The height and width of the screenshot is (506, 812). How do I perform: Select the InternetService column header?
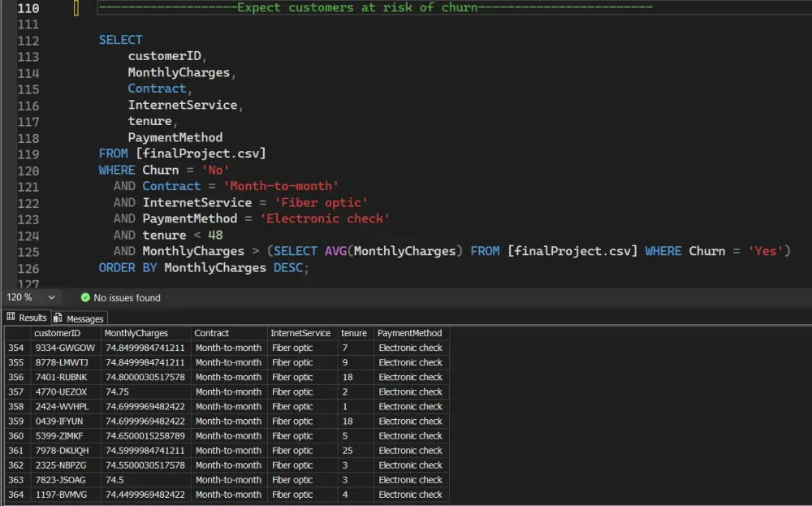[300, 333]
